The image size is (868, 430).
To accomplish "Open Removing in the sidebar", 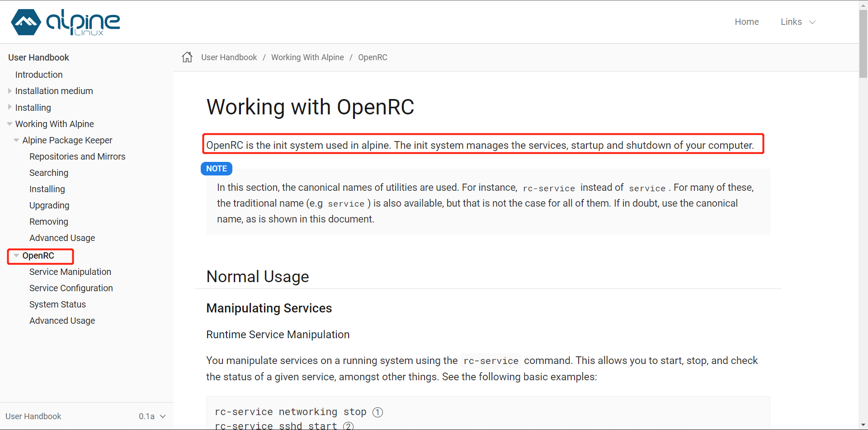I will pos(49,222).
